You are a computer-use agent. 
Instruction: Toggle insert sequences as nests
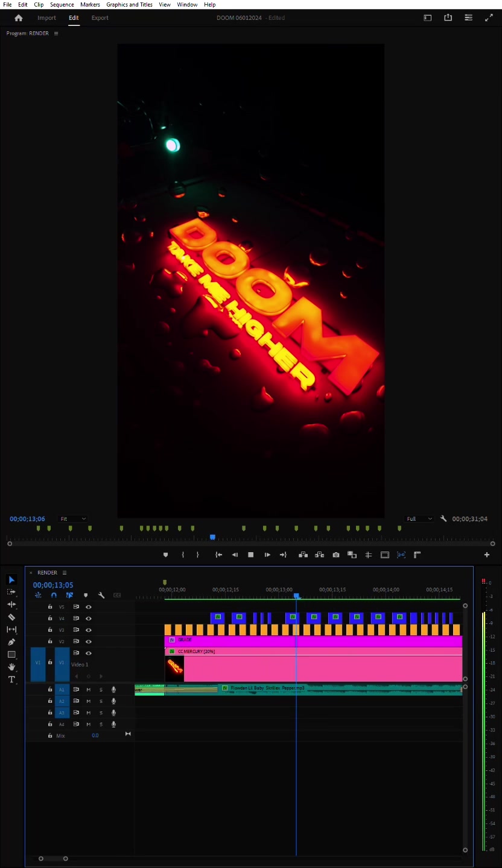tap(38, 595)
